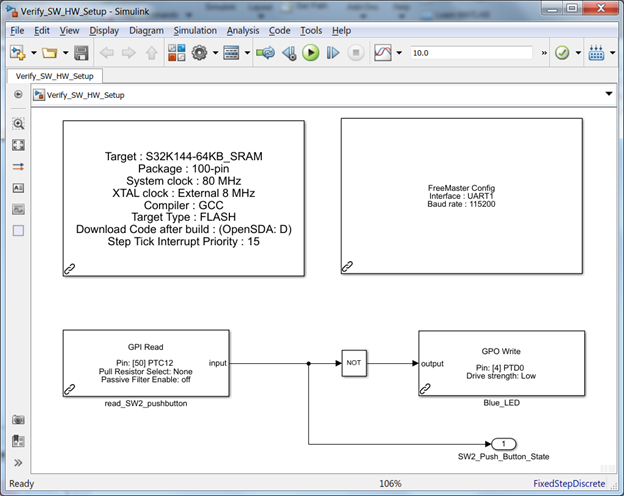Expand the Model Advisor check dropdown arrow
624x496 pixels.
click(x=578, y=53)
